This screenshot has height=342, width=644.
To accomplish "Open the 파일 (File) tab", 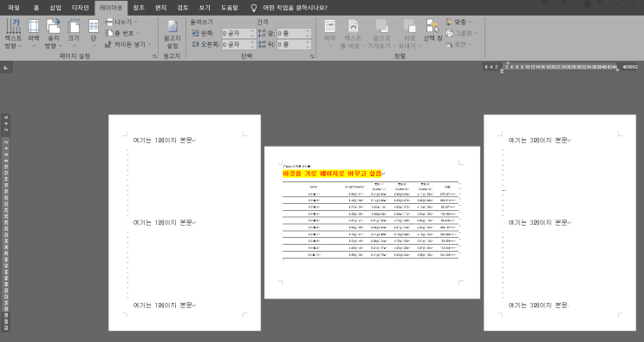I will pyautogui.click(x=14, y=8).
